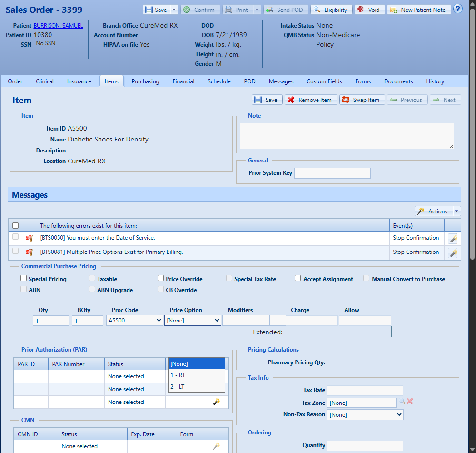
Task: Clear Tax Zone with the red X icon
Action: (x=410, y=402)
